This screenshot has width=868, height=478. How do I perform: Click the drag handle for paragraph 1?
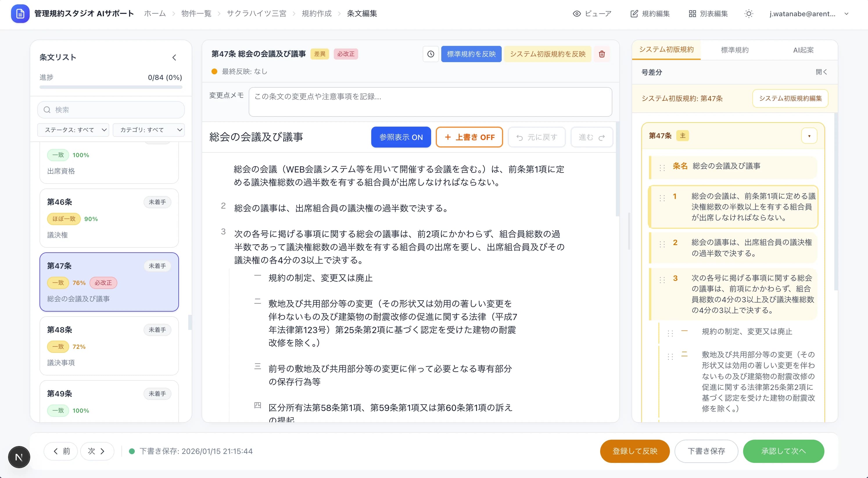(x=662, y=198)
